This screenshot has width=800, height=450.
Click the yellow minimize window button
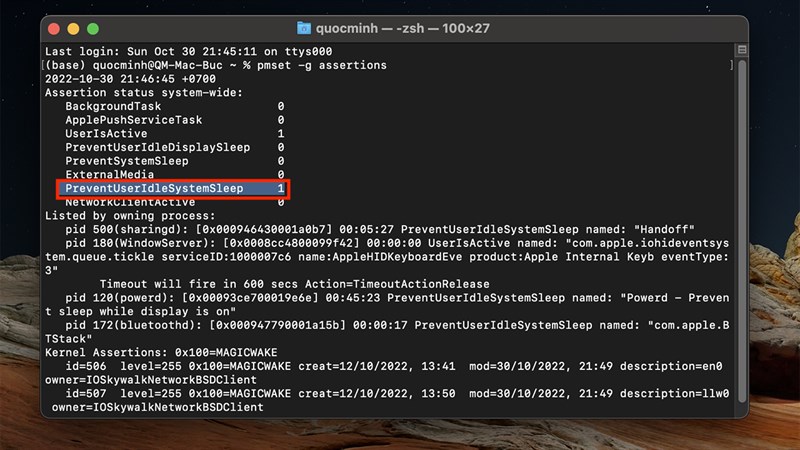(x=73, y=29)
